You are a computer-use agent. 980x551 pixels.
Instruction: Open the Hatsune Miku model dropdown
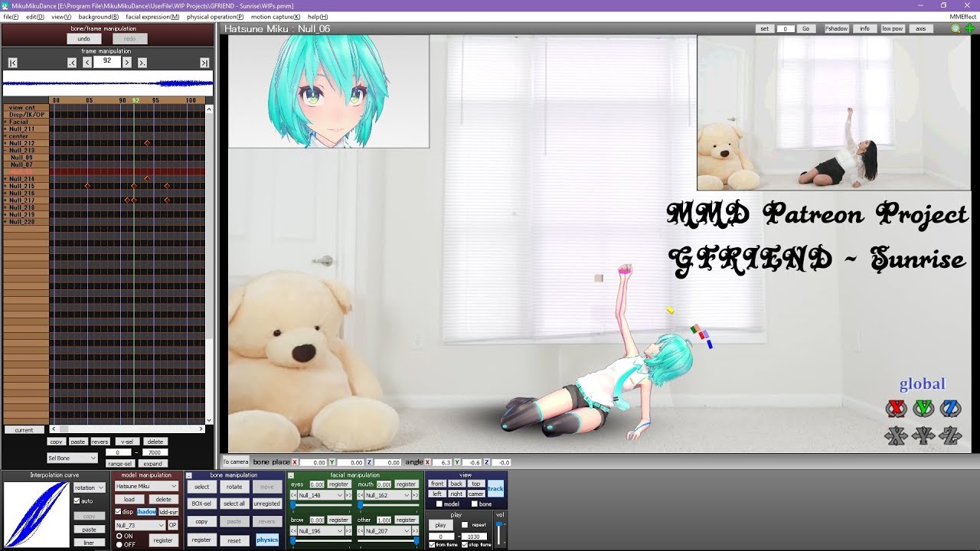click(146, 486)
